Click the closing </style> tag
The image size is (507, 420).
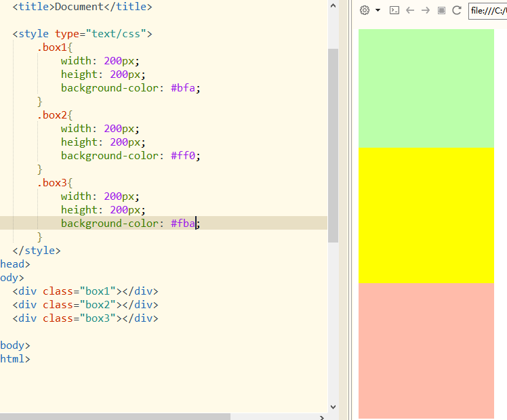tap(37, 251)
